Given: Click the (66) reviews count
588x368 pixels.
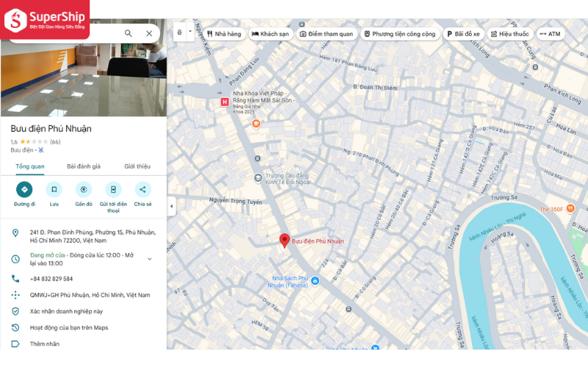Looking at the screenshot, I should pyautogui.click(x=55, y=142).
